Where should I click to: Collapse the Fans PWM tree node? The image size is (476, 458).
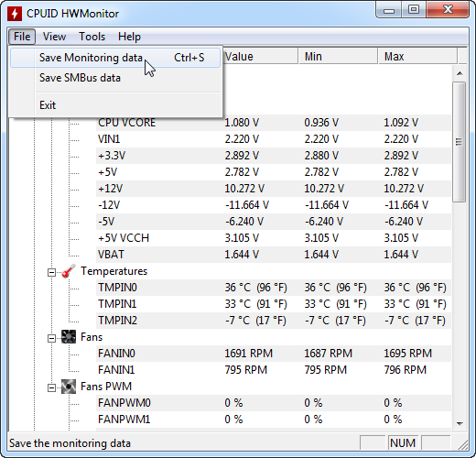(51, 387)
